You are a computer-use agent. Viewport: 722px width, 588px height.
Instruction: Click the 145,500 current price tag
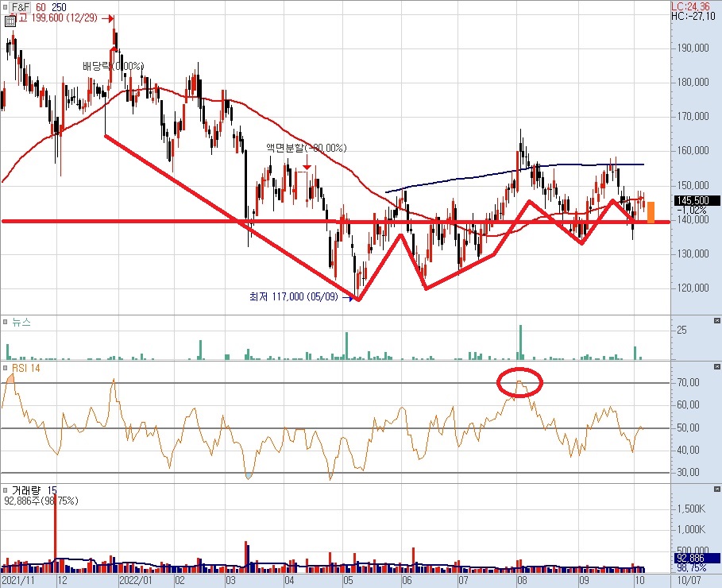click(697, 200)
